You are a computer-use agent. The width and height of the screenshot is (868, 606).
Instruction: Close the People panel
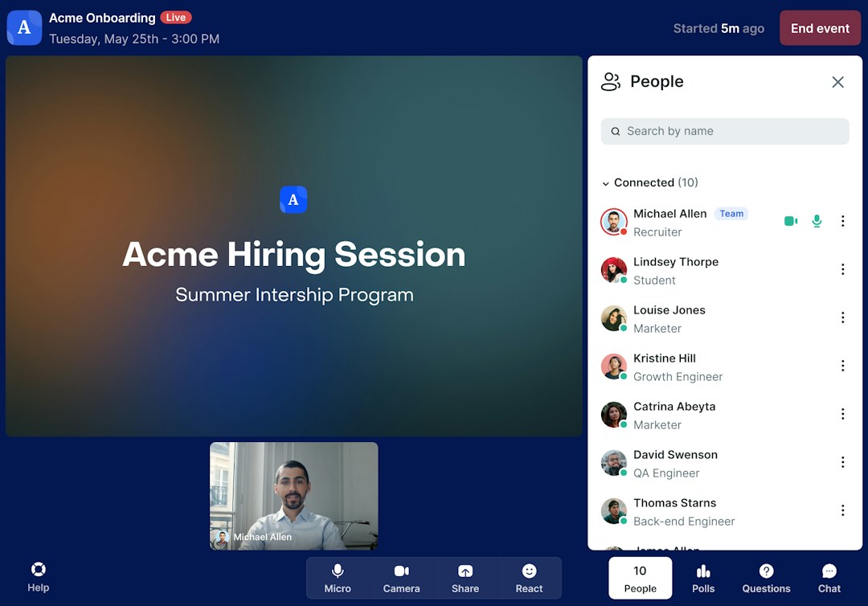(837, 82)
